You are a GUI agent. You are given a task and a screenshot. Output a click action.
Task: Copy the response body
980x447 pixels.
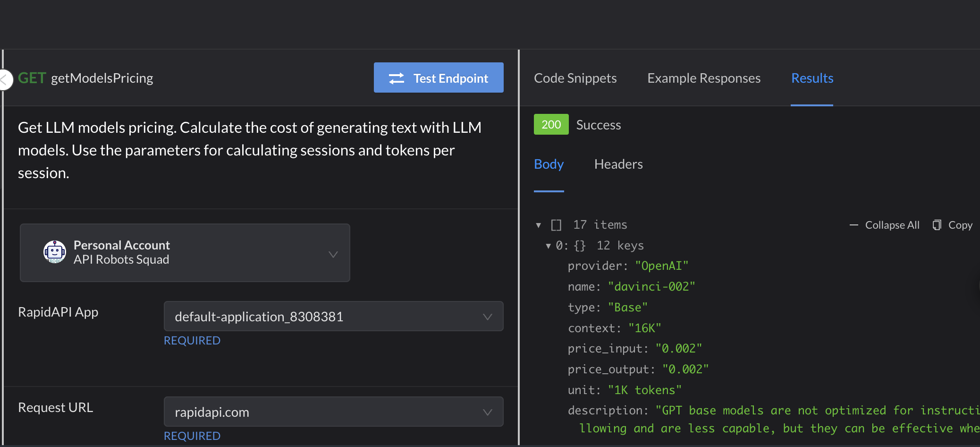pos(953,225)
